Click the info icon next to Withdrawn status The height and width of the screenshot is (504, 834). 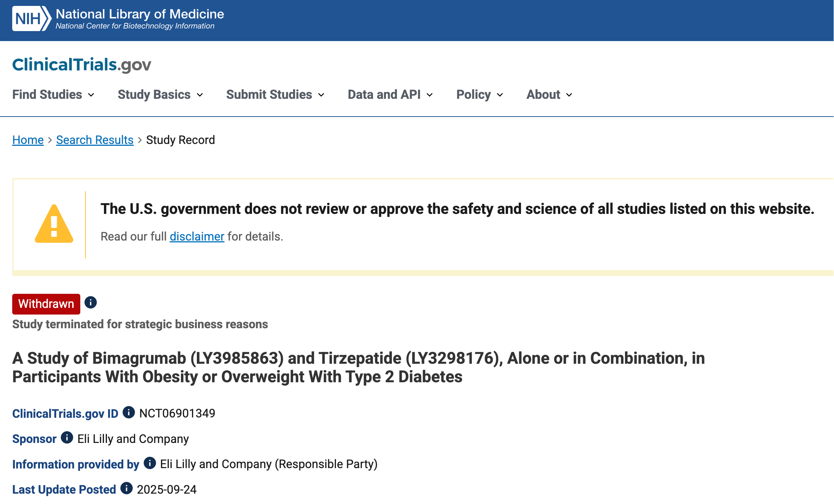click(x=91, y=302)
